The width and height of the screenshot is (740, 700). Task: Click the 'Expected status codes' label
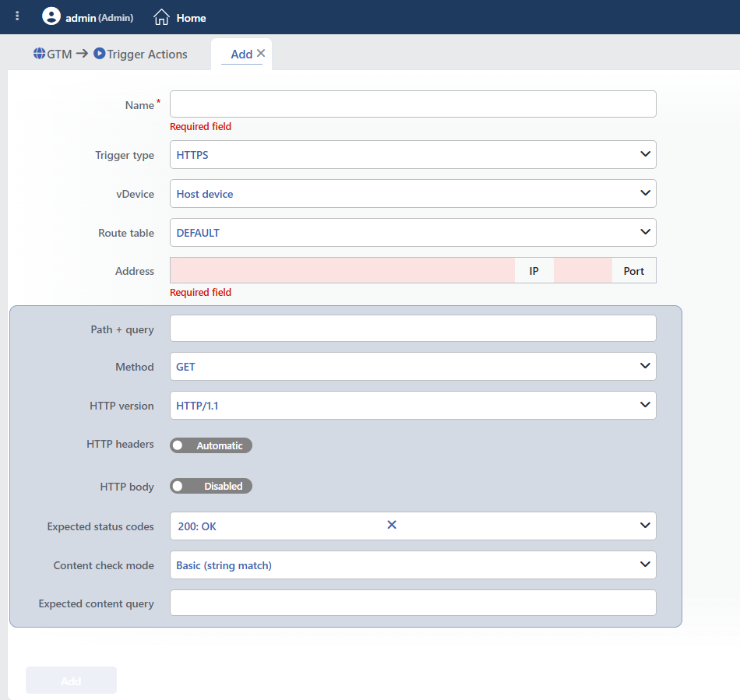click(x=100, y=526)
